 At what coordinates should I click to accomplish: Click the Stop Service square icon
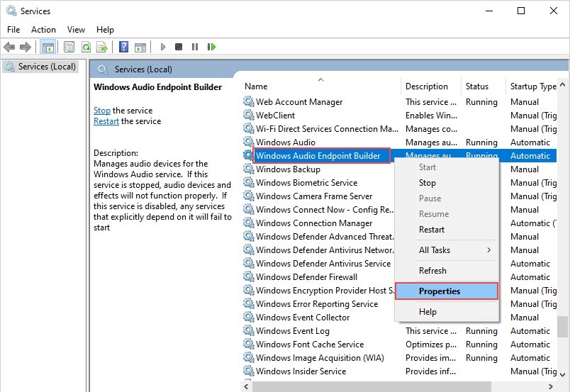pyautogui.click(x=179, y=47)
